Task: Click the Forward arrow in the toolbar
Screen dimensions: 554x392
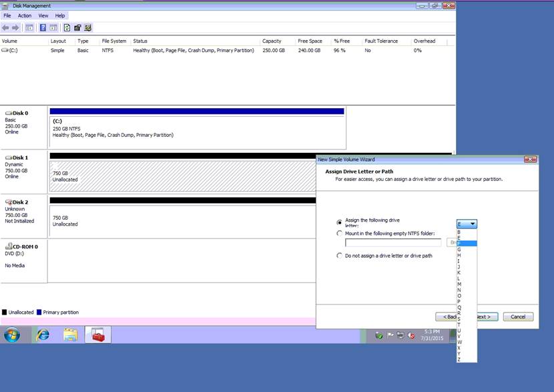Action: click(15, 27)
